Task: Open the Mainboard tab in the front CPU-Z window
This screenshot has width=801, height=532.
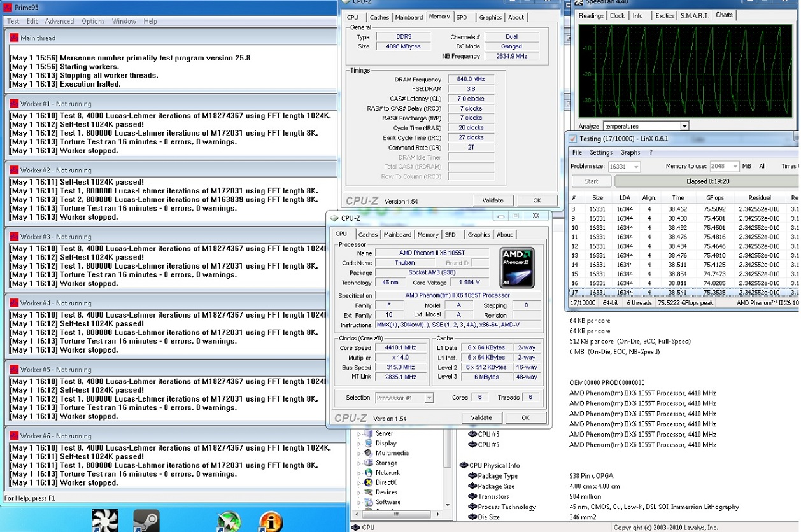Action: pos(397,235)
